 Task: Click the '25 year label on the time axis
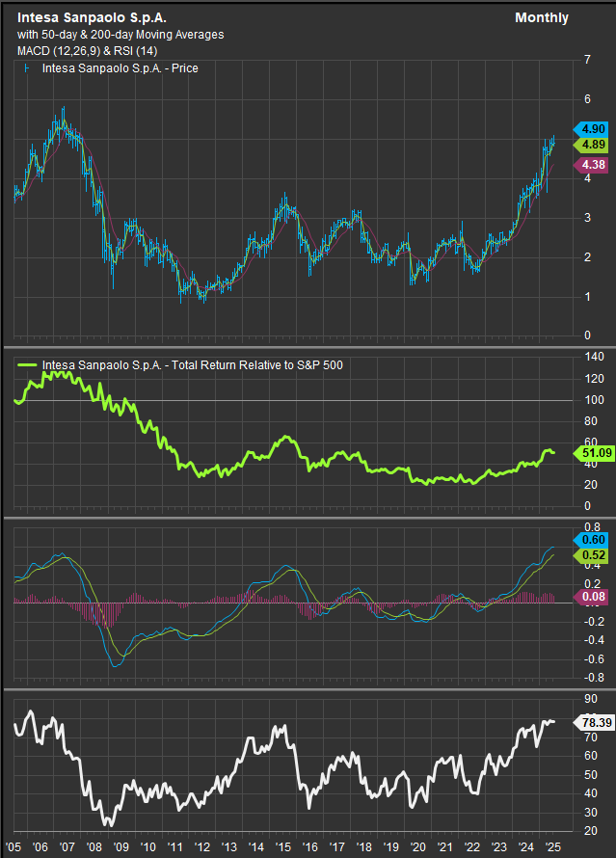pos(553,847)
